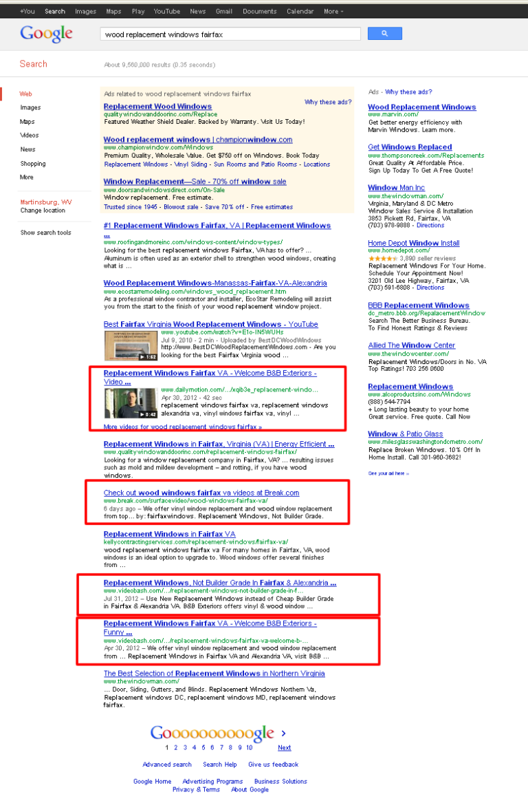Image resolution: width=528 pixels, height=812 pixels.
Task: Go to results page 5
Action: pyautogui.click(x=203, y=747)
